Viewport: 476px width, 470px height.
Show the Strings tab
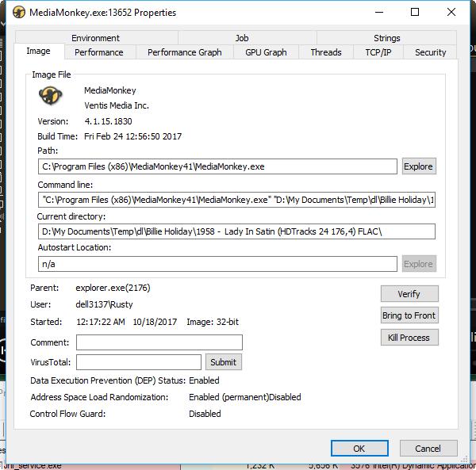387,38
